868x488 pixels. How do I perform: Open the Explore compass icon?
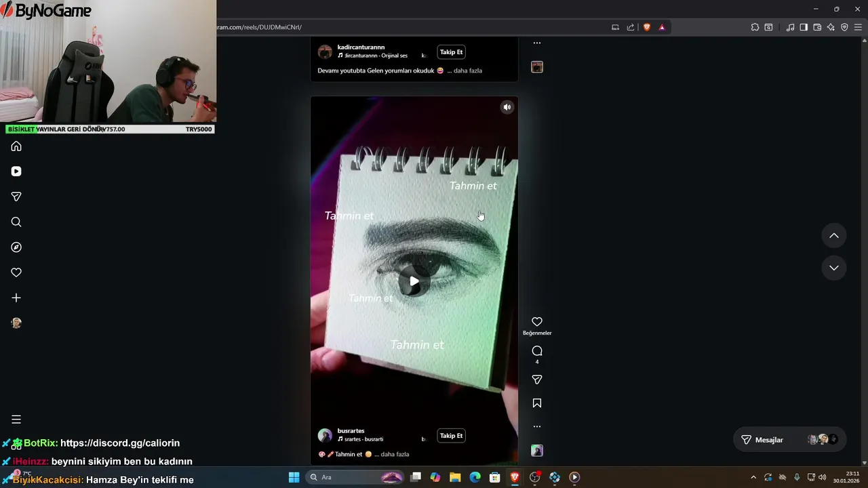coord(16,247)
